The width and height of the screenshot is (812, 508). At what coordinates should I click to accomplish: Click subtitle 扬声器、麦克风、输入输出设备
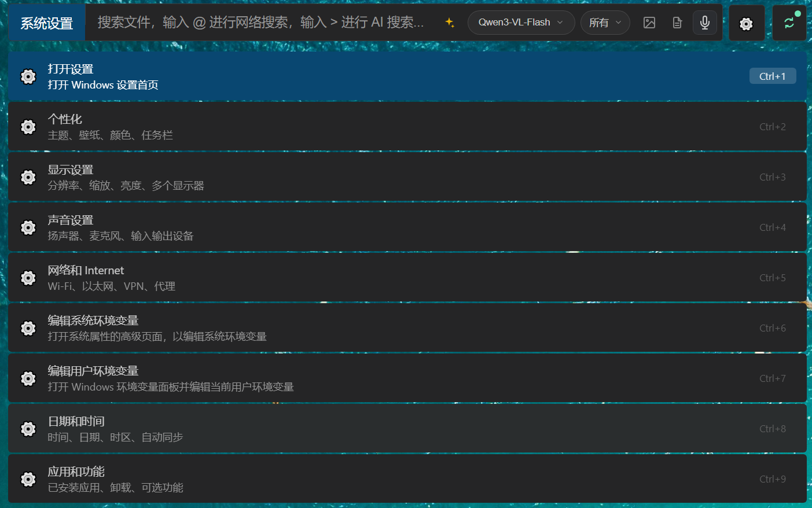(x=120, y=236)
